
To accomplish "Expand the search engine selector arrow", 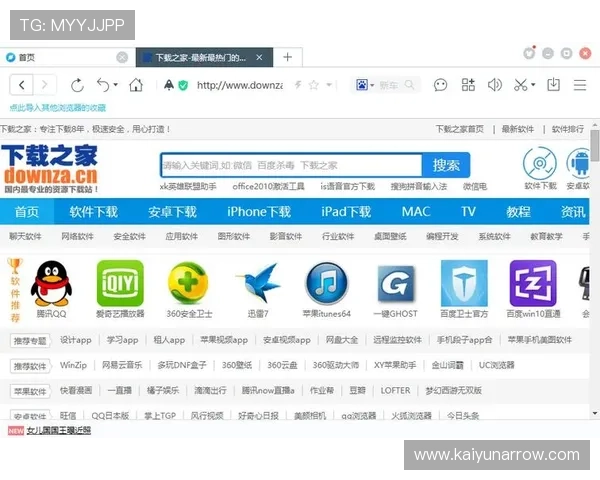I will (x=372, y=85).
